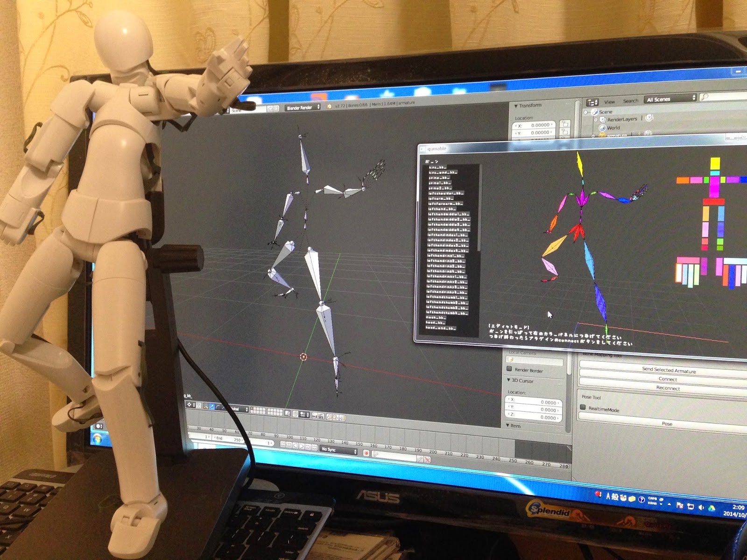Image resolution: width=747 pixels, height=560 pixels.
Task: Open the View menu in the Outliner
Action: click(x=610, y=101)
